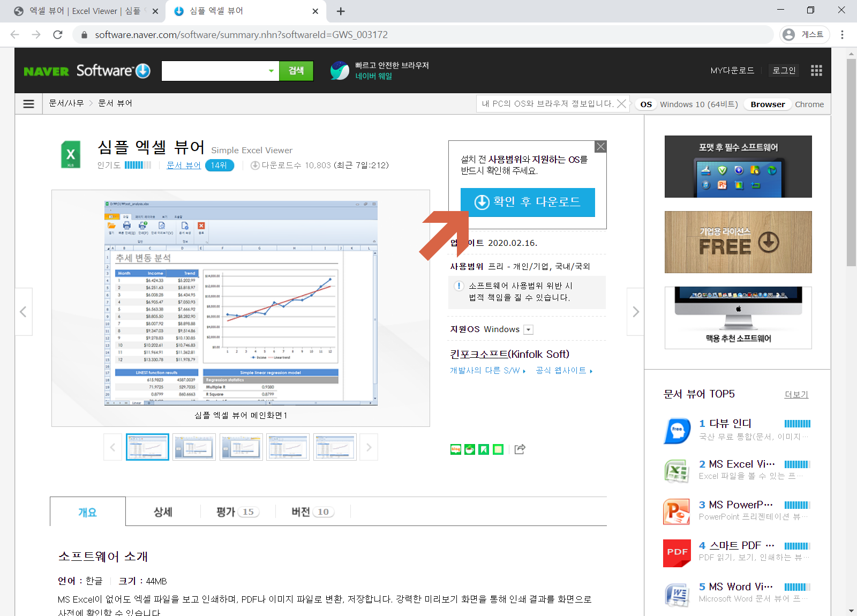
Task: Select the fourth screenshot thumbnail
Action: point(288,447)
